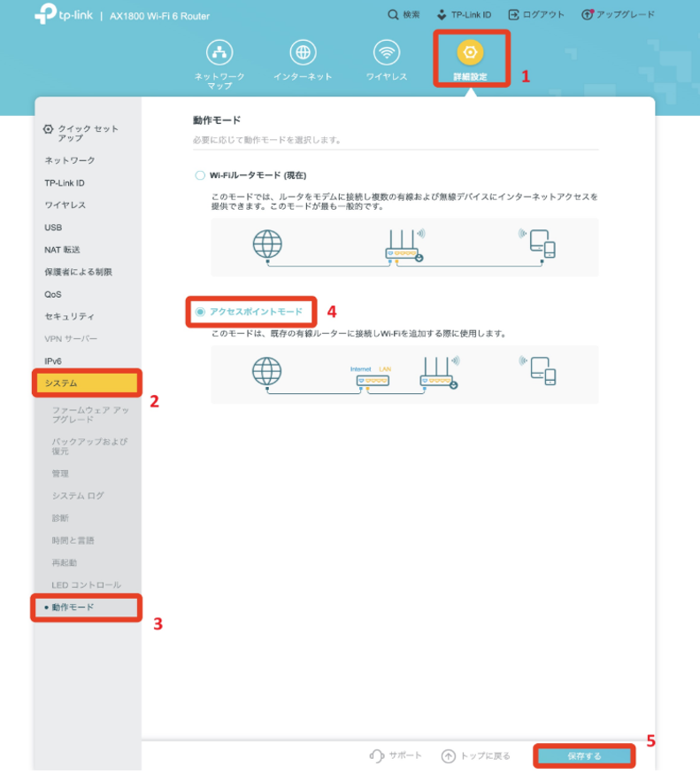Expand the Wireless (ワイヤレス) sidebar section
This screenshot has width=700, height=774.
(65, 205)
